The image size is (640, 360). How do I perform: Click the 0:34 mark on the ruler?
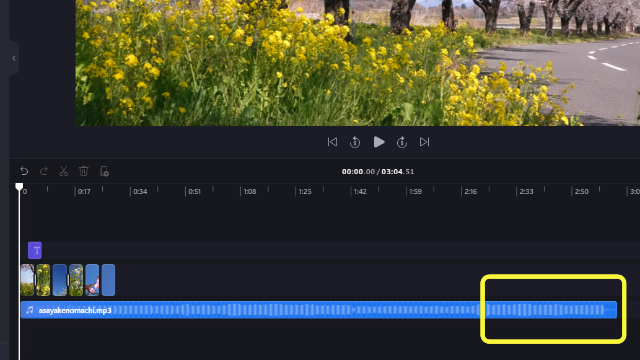[140, 191]
